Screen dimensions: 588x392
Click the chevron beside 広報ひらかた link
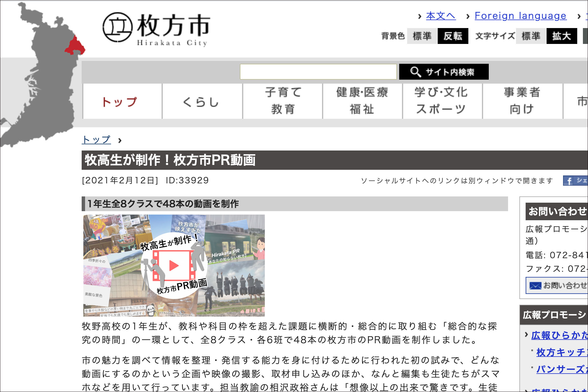[x=526, y=335]
